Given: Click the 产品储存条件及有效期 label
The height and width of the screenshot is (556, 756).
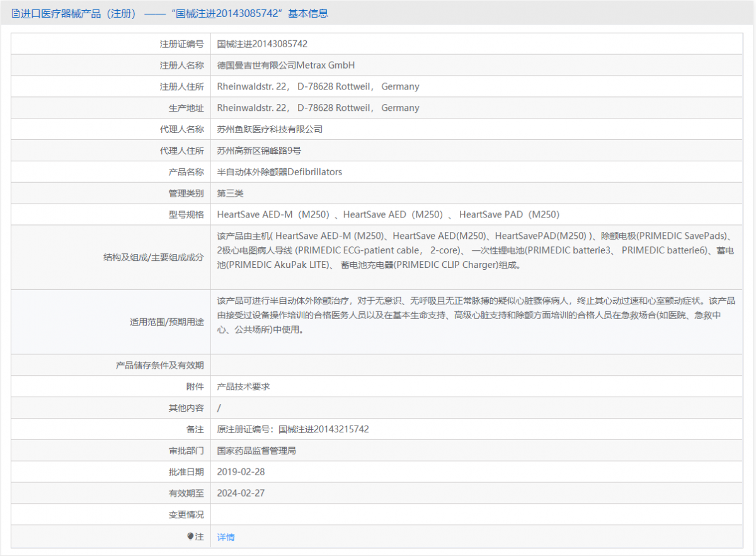Looking at the screenshot, I should [x=160, y=365].
